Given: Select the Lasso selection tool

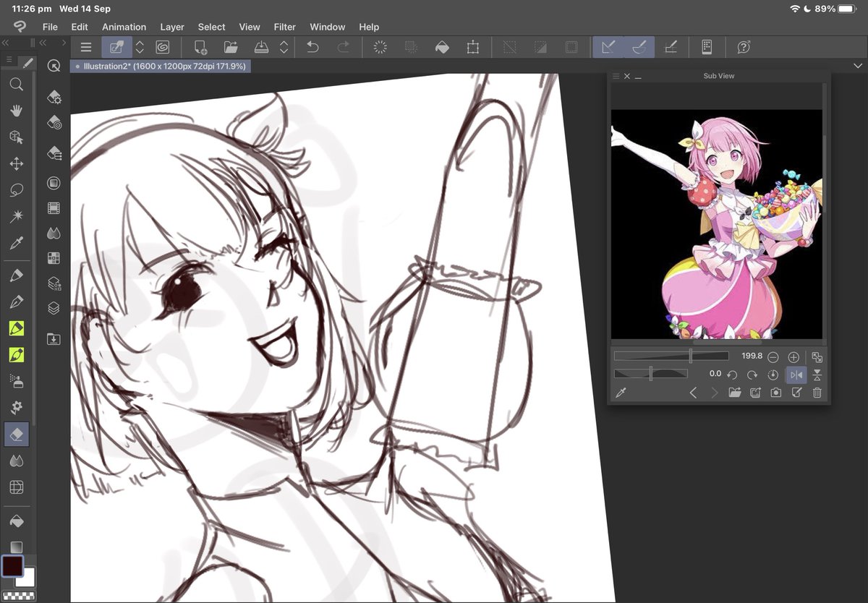Looking at the screenshot, I should 16,190.
